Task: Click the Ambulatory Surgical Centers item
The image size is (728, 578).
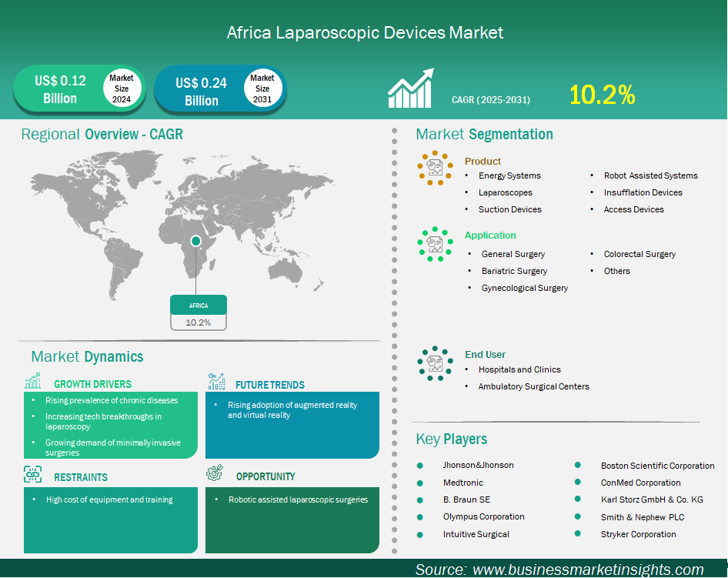Action: coord(533,386)
